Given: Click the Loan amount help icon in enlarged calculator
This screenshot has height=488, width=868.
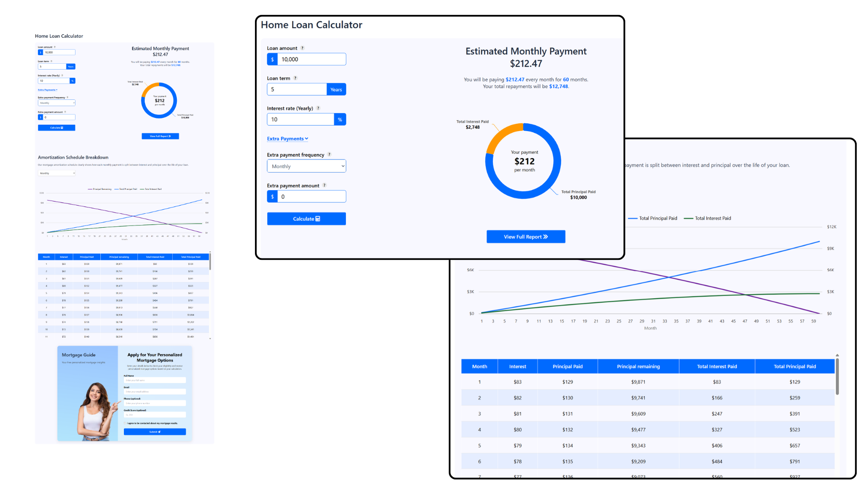Looking at the screenshot, I should 302,48.
